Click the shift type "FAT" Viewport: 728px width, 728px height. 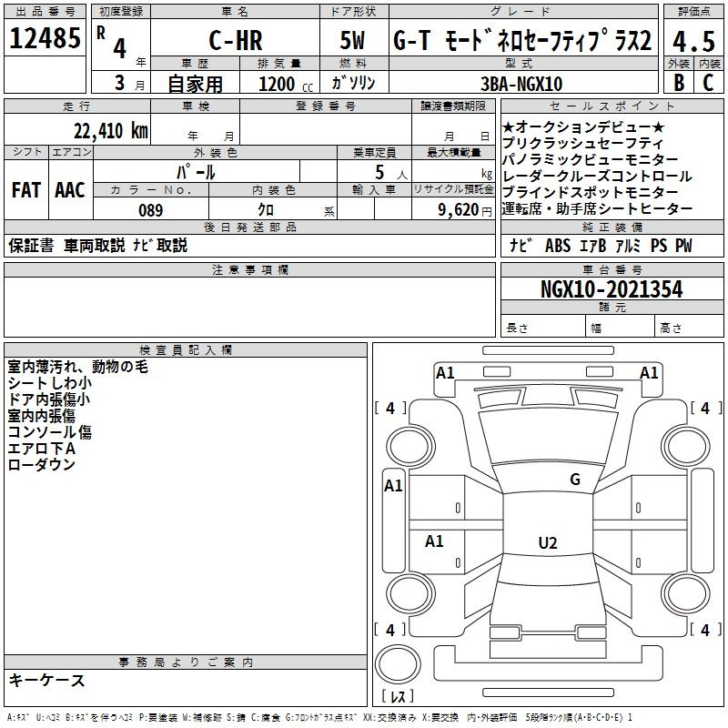point(26,190)
